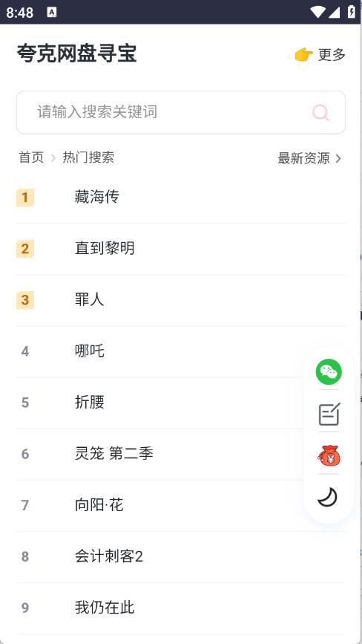This screenshot has width=362, height=644.
Task: Go to 首页 breadcrumb
Action: [31, 157]
